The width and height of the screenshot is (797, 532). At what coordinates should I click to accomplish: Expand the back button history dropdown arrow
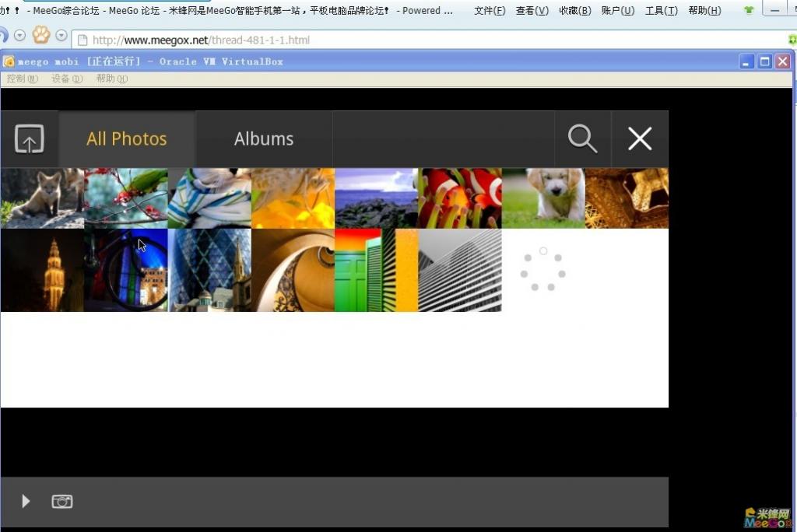click(x=19, y=35)
